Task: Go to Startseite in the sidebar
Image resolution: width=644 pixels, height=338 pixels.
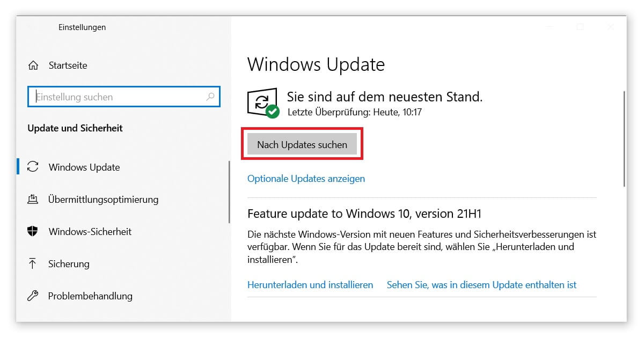Action: point(68,65)
